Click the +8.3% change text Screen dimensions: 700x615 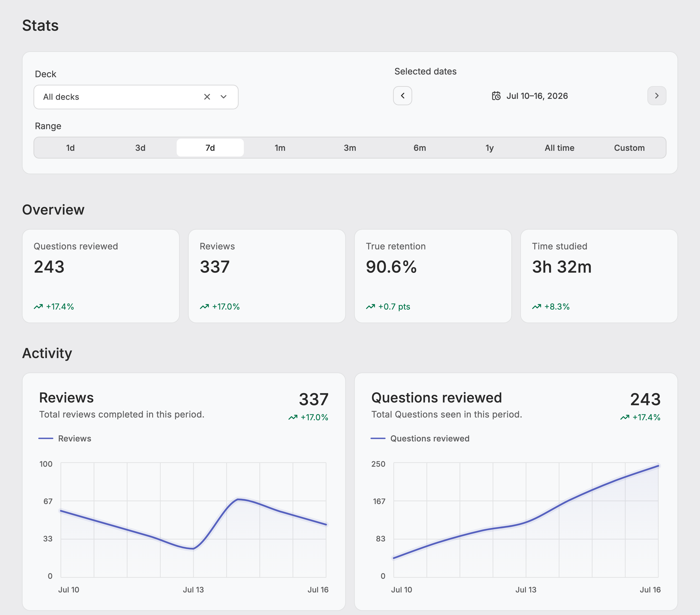[x=557, y=306]
